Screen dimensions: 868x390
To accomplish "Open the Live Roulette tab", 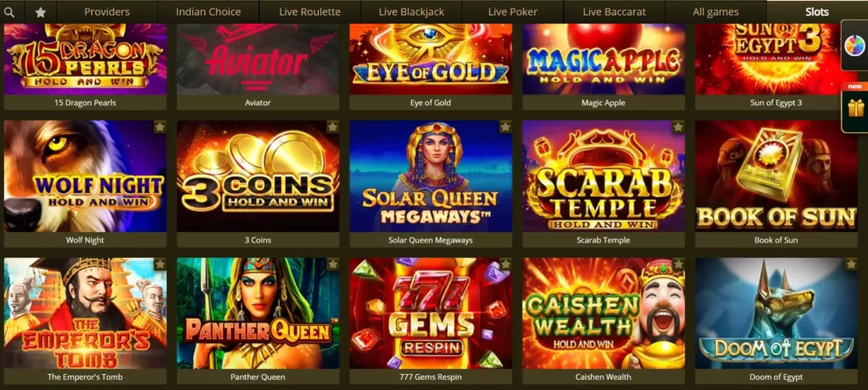I will point(309,12).
